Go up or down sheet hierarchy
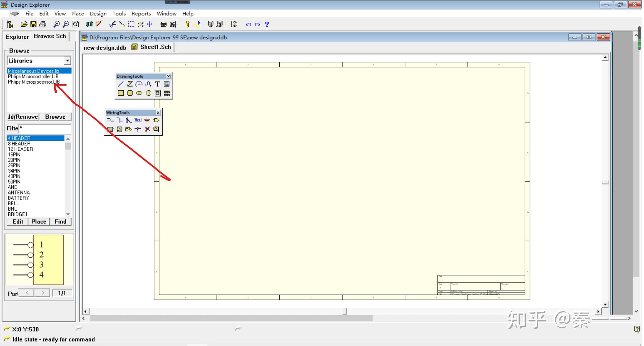The height and width of the screenshot is (346, 644). click(89, 24)
